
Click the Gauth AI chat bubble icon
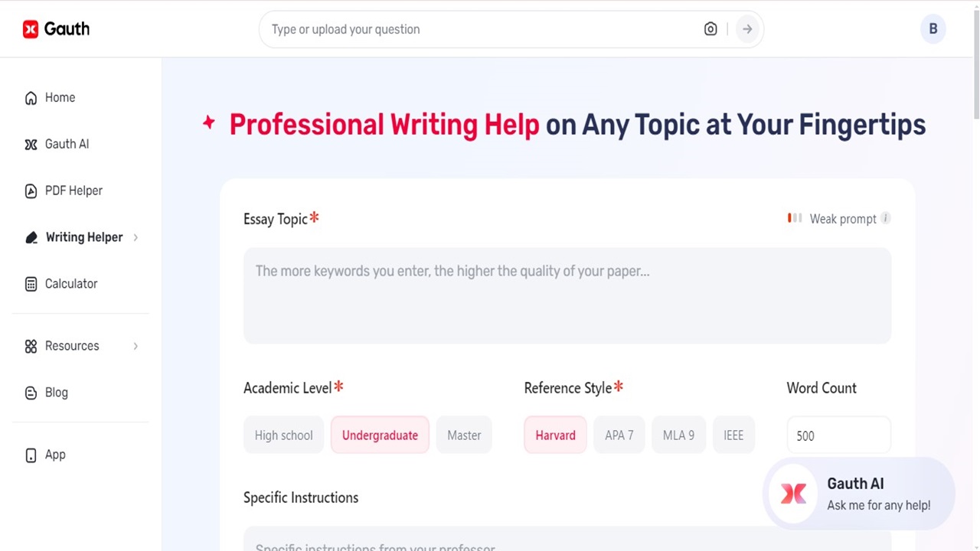click(x=793, y=494)
